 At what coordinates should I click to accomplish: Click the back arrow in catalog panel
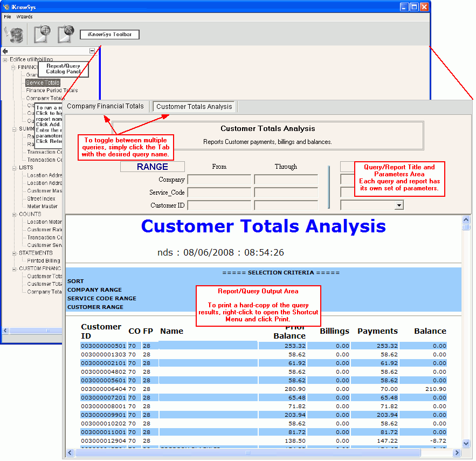(5, 51)
